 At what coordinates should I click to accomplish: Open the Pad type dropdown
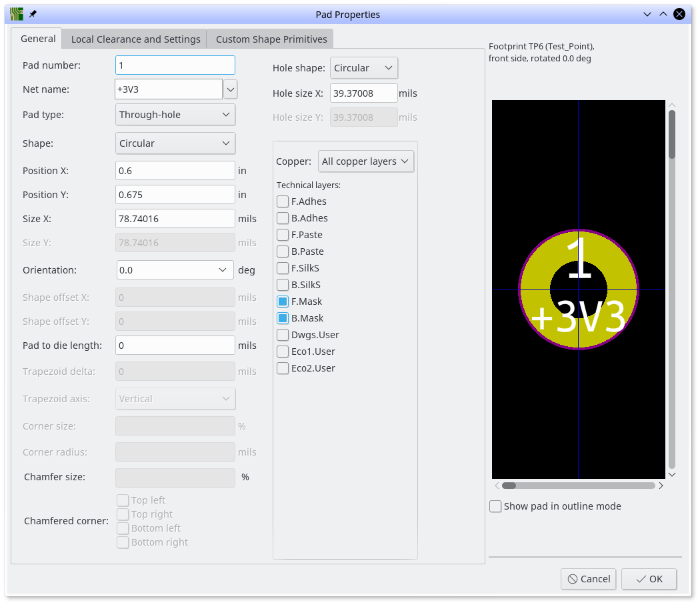(175, 115)
